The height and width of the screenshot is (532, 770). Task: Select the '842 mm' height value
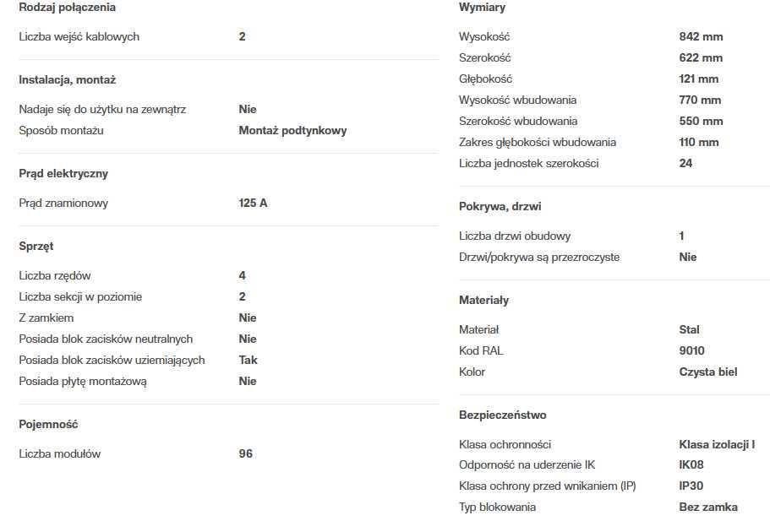tap(701, 37)
